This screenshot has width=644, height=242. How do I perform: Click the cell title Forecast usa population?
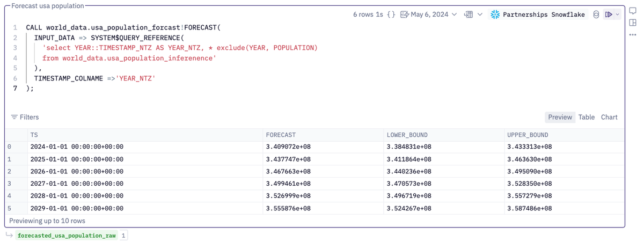click(x=48, y=6)
